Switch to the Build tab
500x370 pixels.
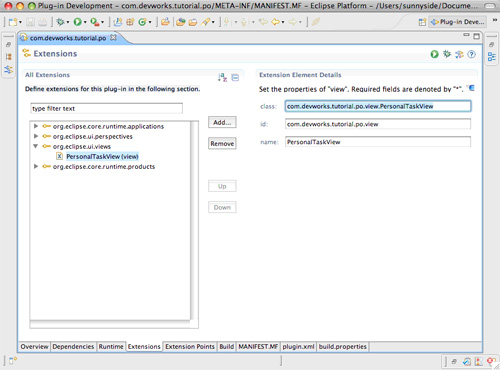coord(227,347)
